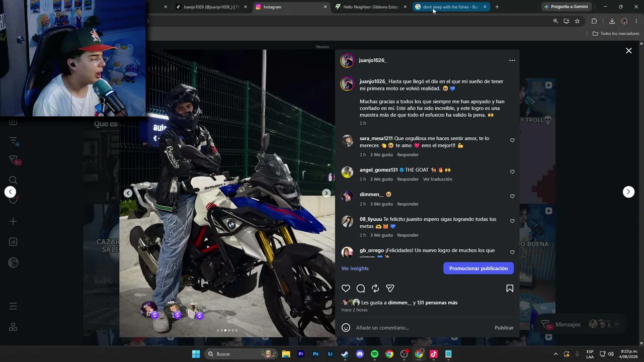
Task: Focus the 'Añade un comentario...' field
Action: pyautogui.click(x=423, y=328)
